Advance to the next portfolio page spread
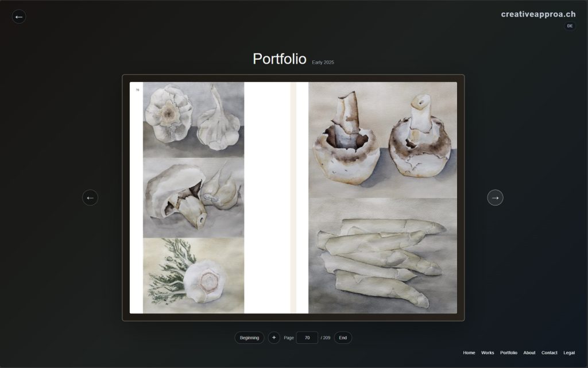The image size is (588, 368). pos(495,198)
